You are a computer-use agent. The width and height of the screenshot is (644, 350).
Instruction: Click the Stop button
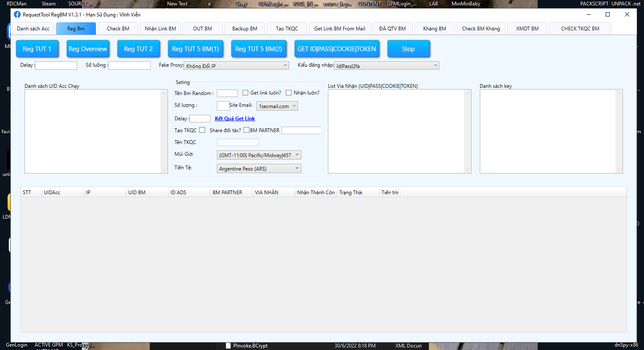pyautogui.click(x=408, y=49)
